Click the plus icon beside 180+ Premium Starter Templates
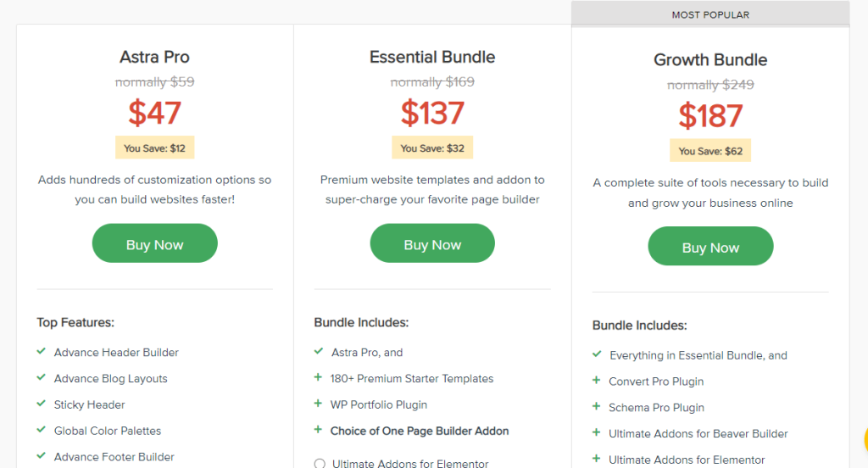 (x=319, y=378)
